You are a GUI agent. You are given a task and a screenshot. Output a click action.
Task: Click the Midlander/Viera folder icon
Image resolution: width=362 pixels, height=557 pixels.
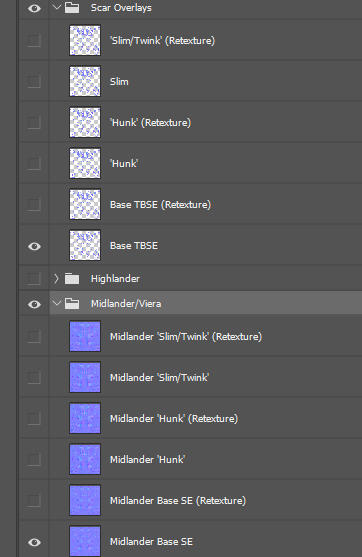[72, 304]
